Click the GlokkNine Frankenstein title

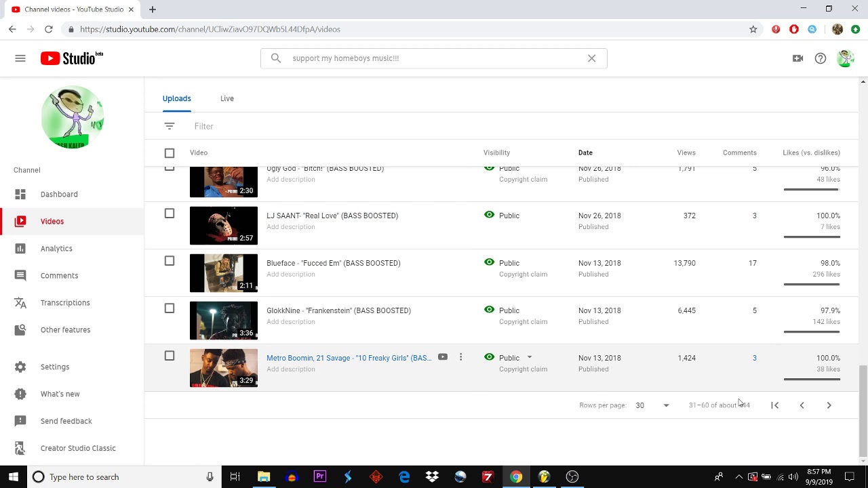[338, 310]
